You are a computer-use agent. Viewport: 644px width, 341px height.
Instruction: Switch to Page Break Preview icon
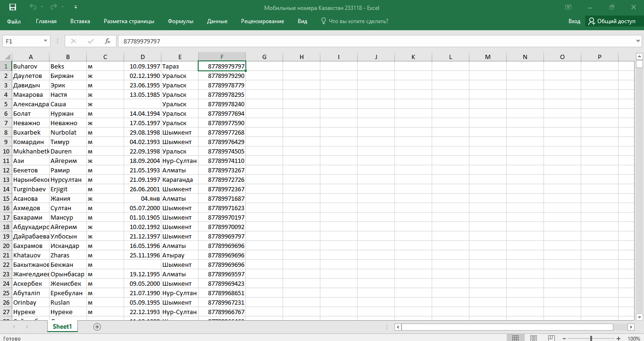coord(551,338)
